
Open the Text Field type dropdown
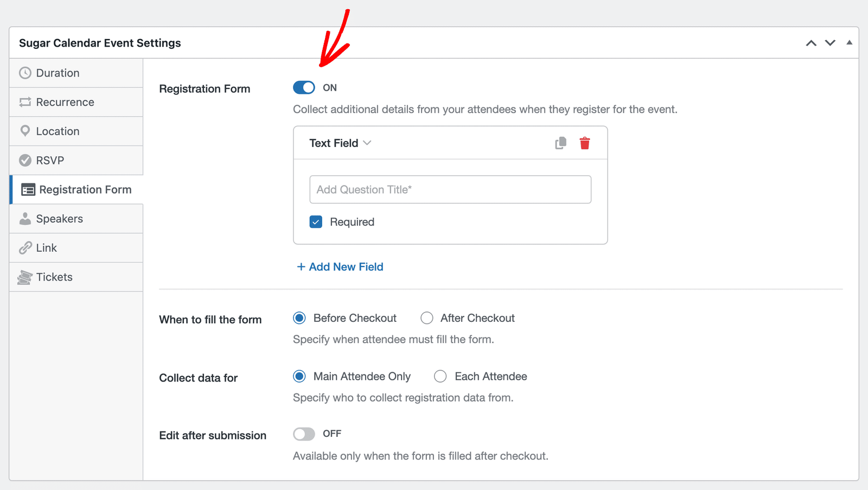[x=340, y=143]
